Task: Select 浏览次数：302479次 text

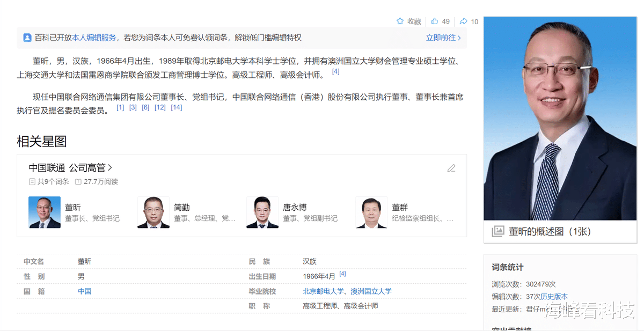Action: click(524, 284)
